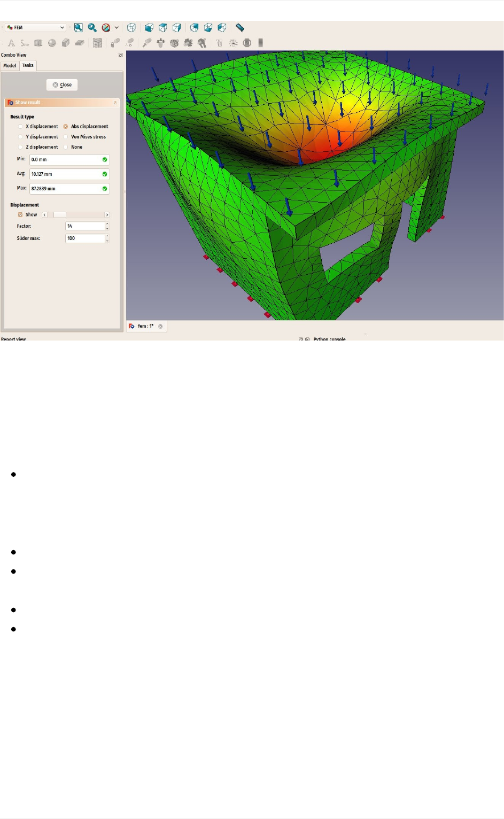Image resolution: width=504 pixels, height=819 pixels.
Task: Collapse the Show result panel
Action: point(115,103)
